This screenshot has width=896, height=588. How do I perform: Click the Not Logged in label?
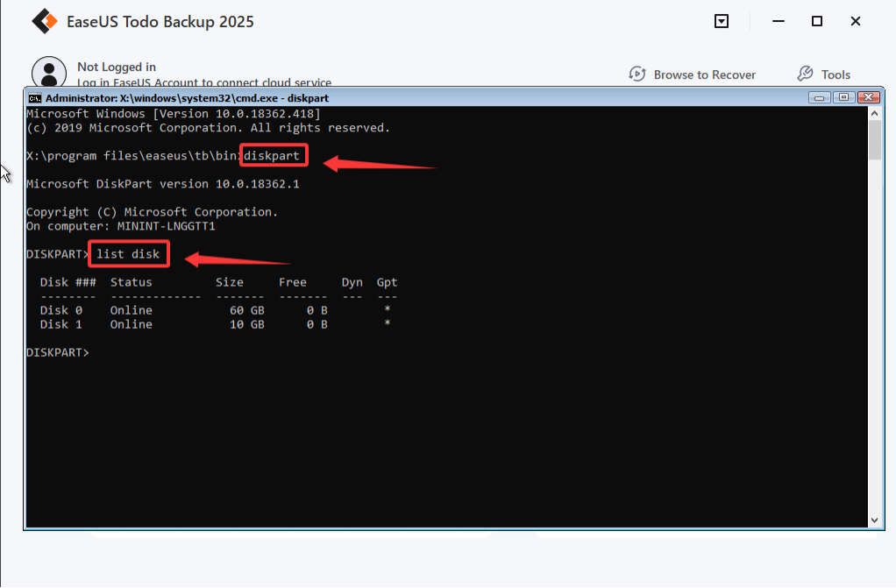pos(117,67)
